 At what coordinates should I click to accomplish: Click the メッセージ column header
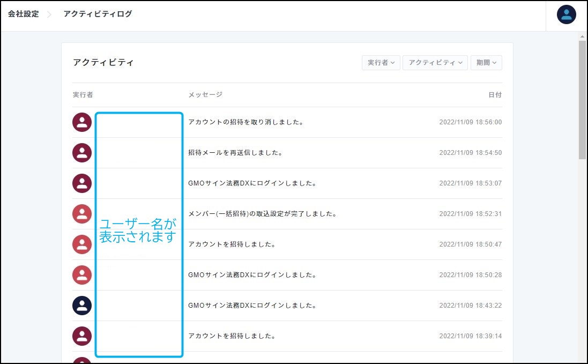point(205,95)
